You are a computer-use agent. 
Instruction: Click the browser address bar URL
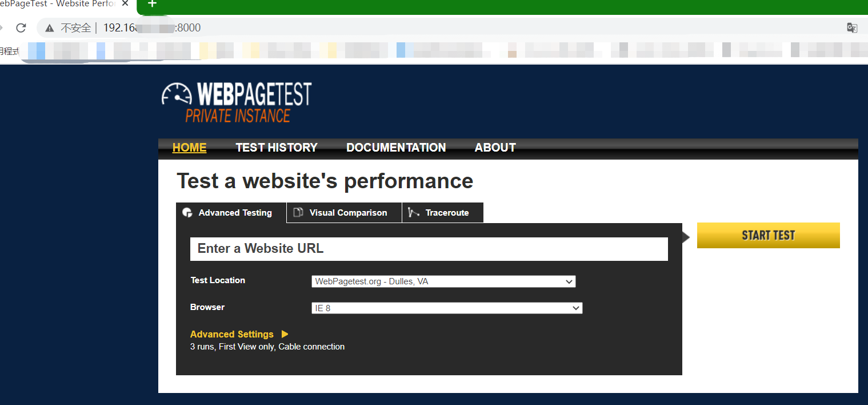pyautogui.click(x=152, y=27)
